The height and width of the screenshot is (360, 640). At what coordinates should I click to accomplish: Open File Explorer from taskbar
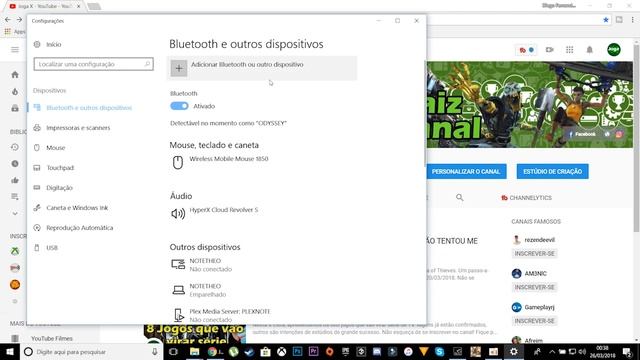tap(195, 352)
